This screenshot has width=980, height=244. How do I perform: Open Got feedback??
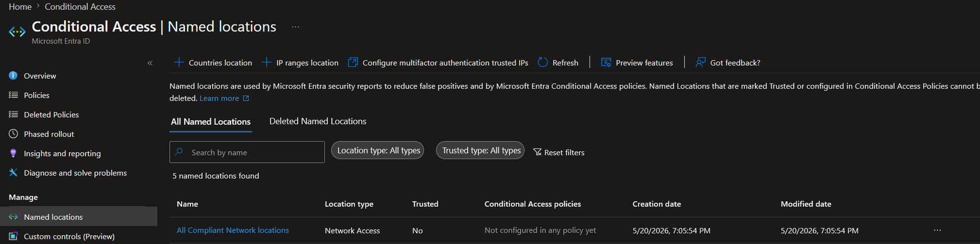[735, 63]
